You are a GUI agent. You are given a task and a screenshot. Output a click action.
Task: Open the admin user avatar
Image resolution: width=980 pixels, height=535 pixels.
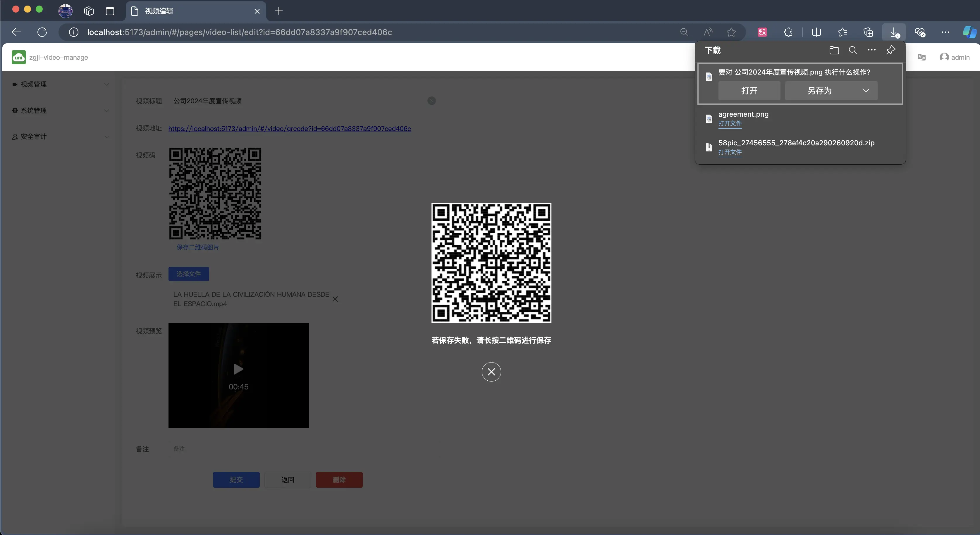(944, 57)
